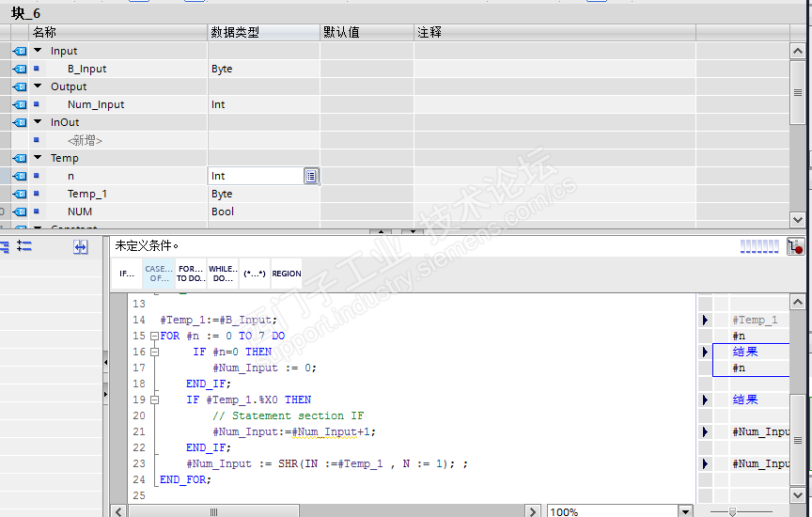Open data type picker for variable n
The width and height of the screenshot is (812, 517).
coord(311,176)
